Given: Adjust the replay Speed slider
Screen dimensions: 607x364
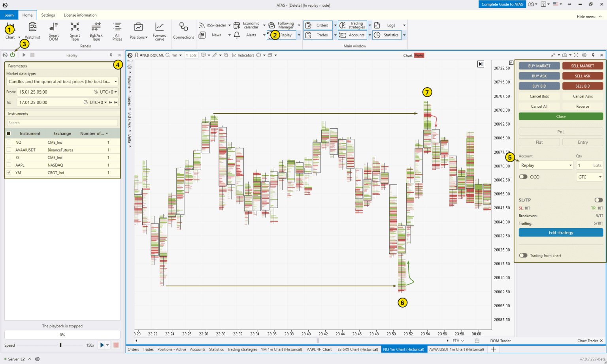Looking at the screenshot, I should coord(60,345).
